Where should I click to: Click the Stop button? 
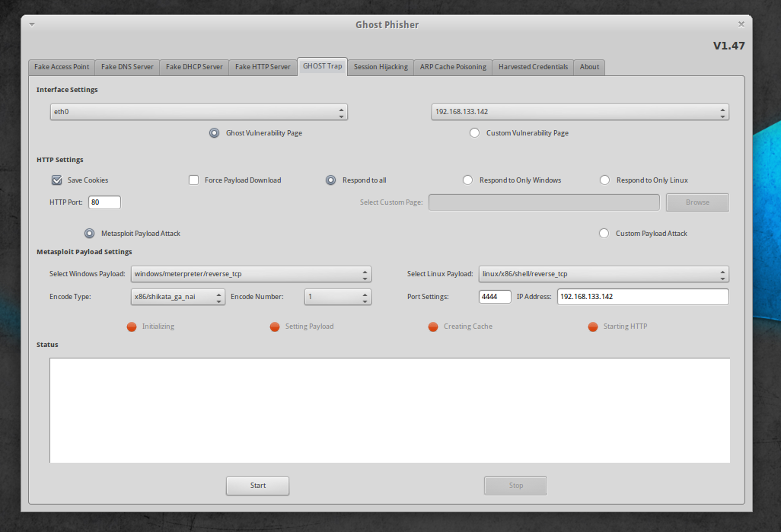(x=515, y=486)
